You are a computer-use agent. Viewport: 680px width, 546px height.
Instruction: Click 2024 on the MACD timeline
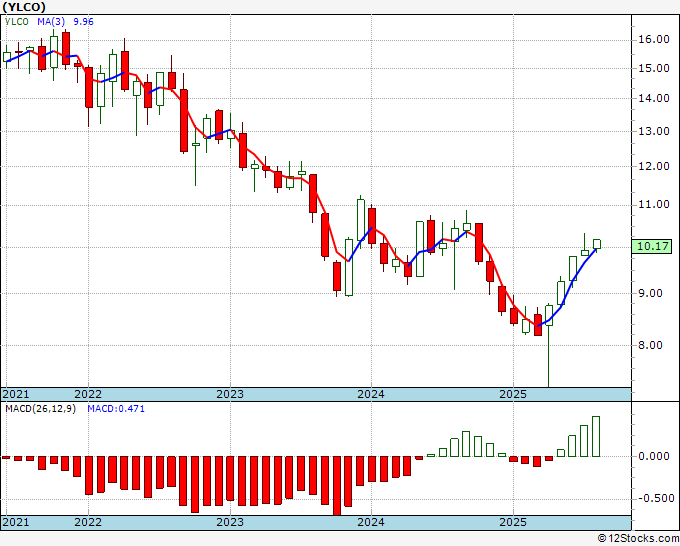click(x=371, y=522)
